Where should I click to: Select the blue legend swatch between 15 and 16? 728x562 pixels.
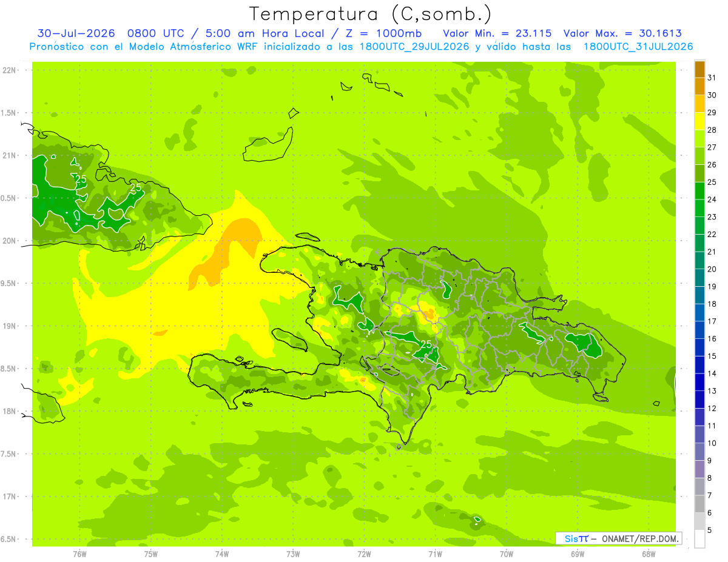tap(699, 347)
